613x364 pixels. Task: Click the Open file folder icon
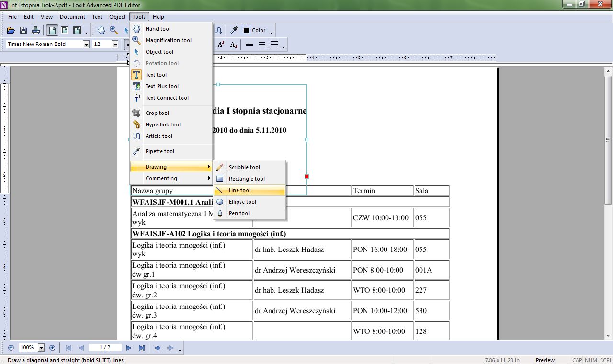(11, 31)
